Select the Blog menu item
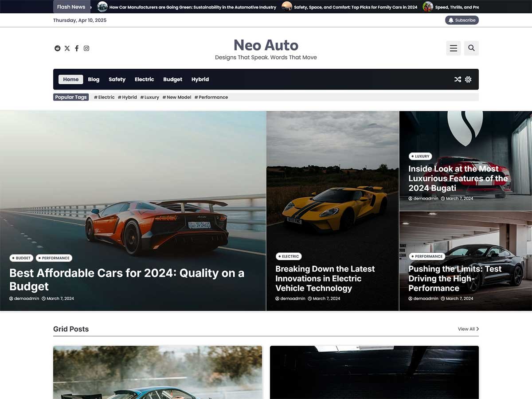Viewport: 532px width, 399px height. point(94,79)
